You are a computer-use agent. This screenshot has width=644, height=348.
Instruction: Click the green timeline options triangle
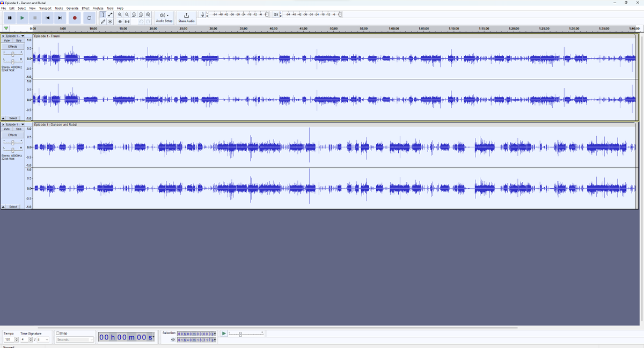[x=6, y=28]
